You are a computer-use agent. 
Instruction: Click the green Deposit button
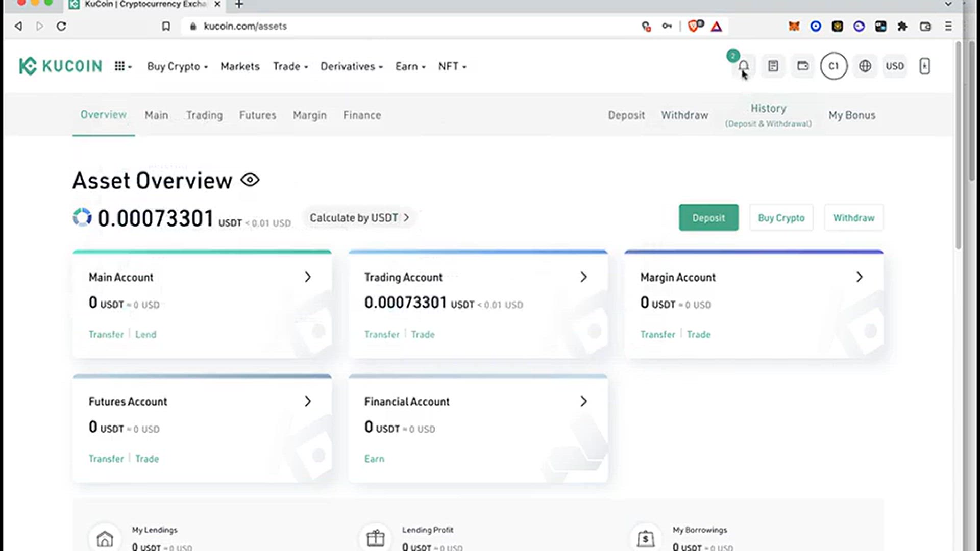click(708, 218)
